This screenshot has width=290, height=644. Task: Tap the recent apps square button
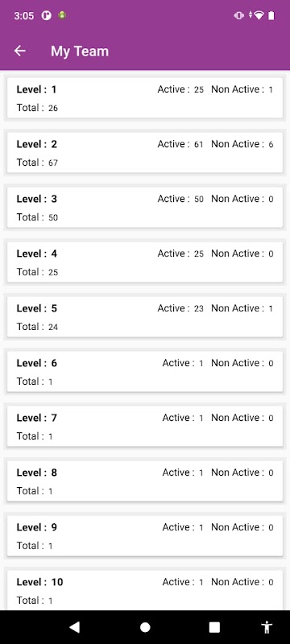(214, 627)
